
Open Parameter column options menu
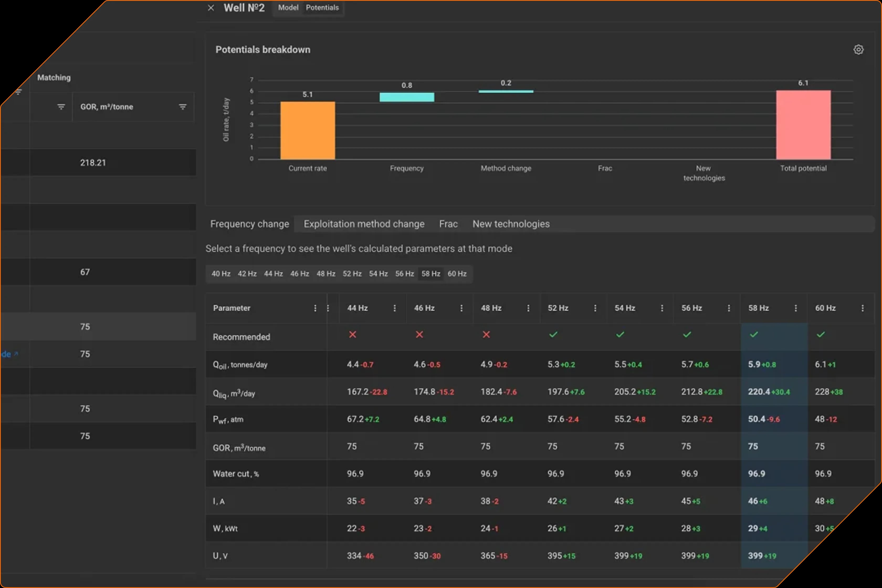[x=315, y=308]
